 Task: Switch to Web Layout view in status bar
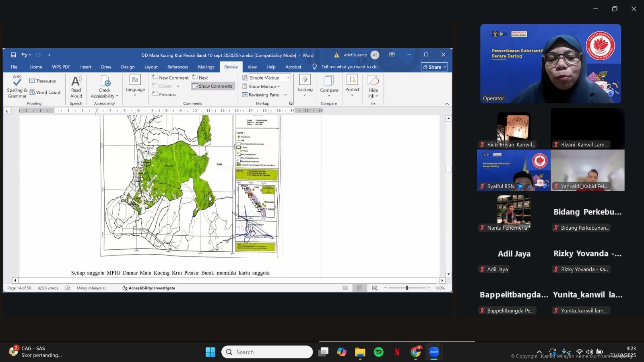[374, 288]
